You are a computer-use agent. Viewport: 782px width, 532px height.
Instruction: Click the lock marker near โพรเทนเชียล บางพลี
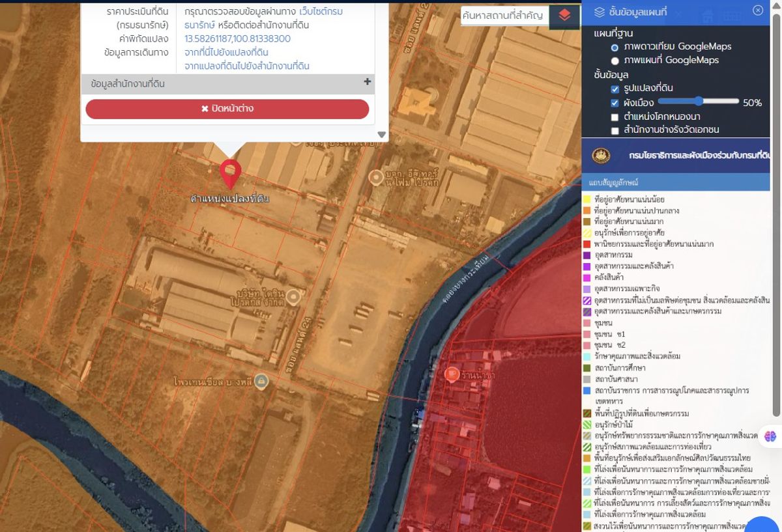(x=261, y=381)
